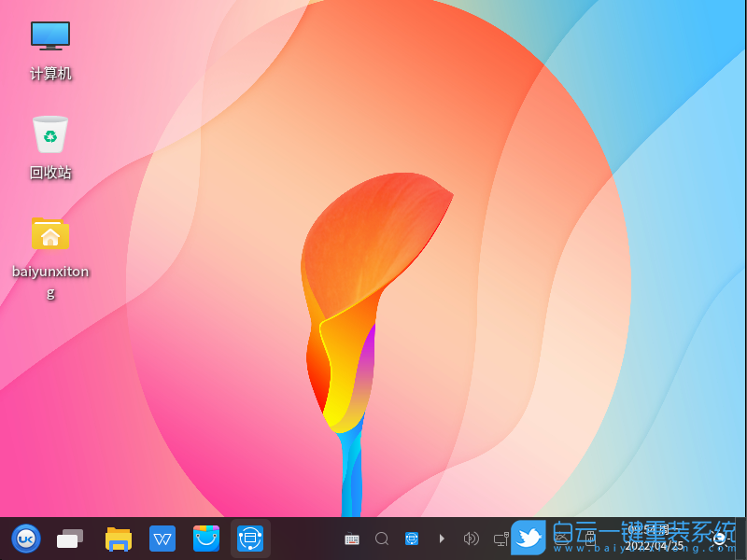The image size is (747, 560).
Task: Click the search magnifier in tray
Action: coord(382,539)
